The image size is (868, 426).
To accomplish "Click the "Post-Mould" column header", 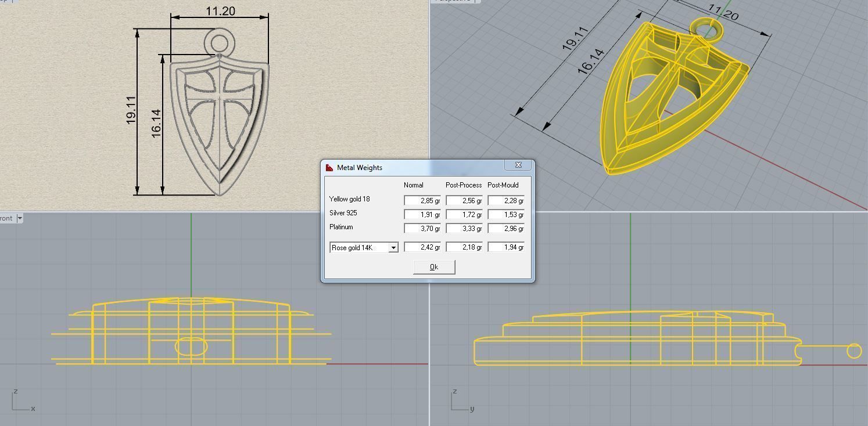I will click(503, 185).
